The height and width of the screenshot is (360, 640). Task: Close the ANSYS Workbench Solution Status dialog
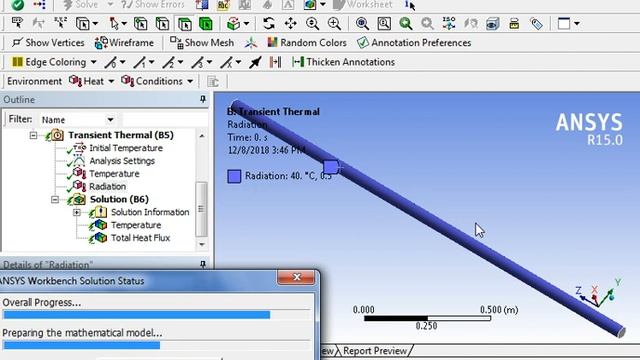tap(297, 277)
